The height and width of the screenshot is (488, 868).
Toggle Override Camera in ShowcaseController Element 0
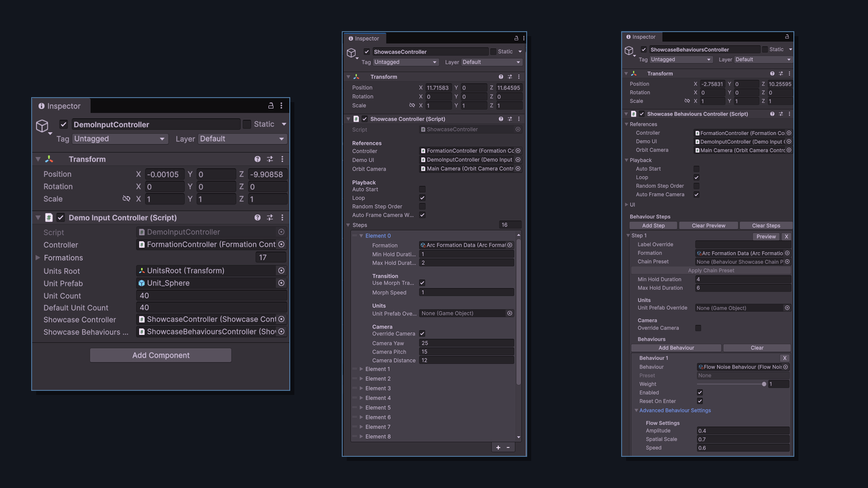(x=422, y=333)
